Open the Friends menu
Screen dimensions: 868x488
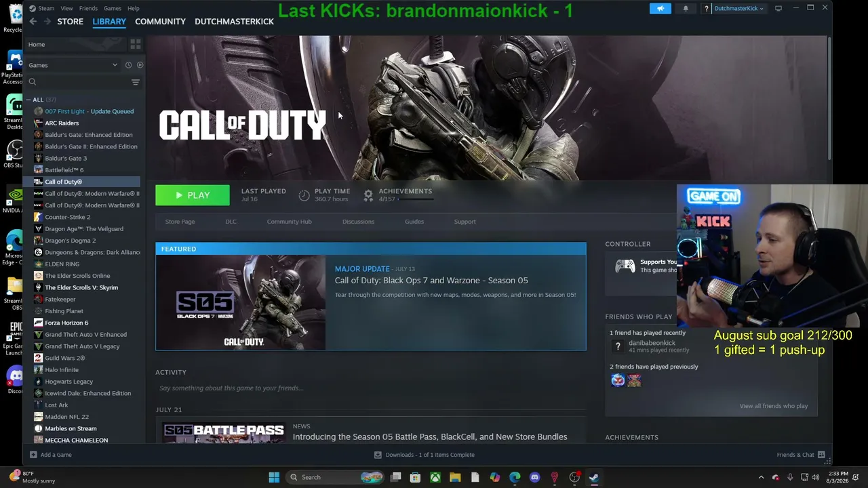[88, 8]
